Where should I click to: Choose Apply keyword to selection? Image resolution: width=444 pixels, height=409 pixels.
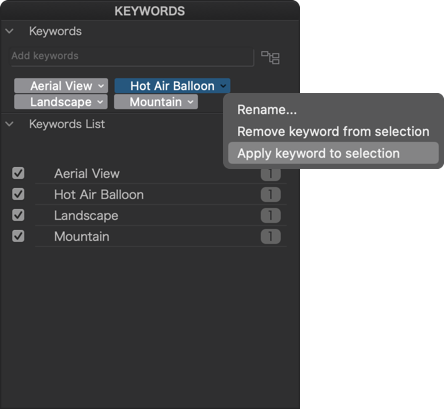[x=333, y=153]
